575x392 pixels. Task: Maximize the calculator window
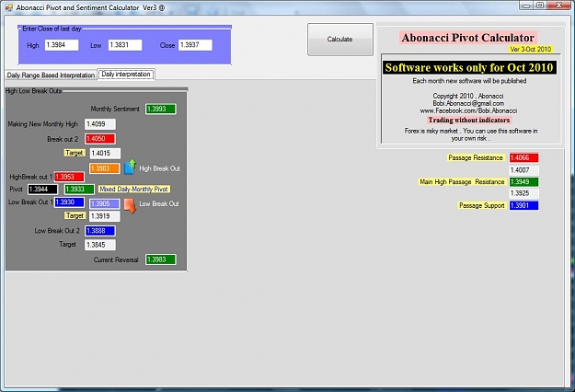pos(540,6)
